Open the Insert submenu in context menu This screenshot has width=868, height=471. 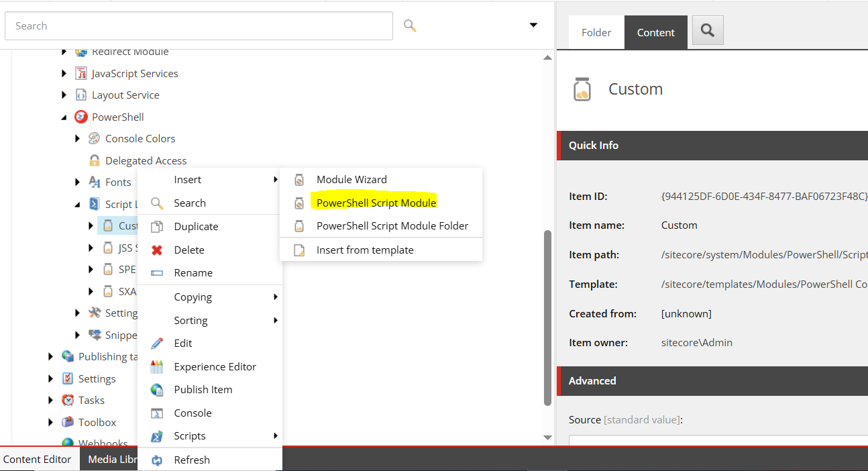pos(209,180)
